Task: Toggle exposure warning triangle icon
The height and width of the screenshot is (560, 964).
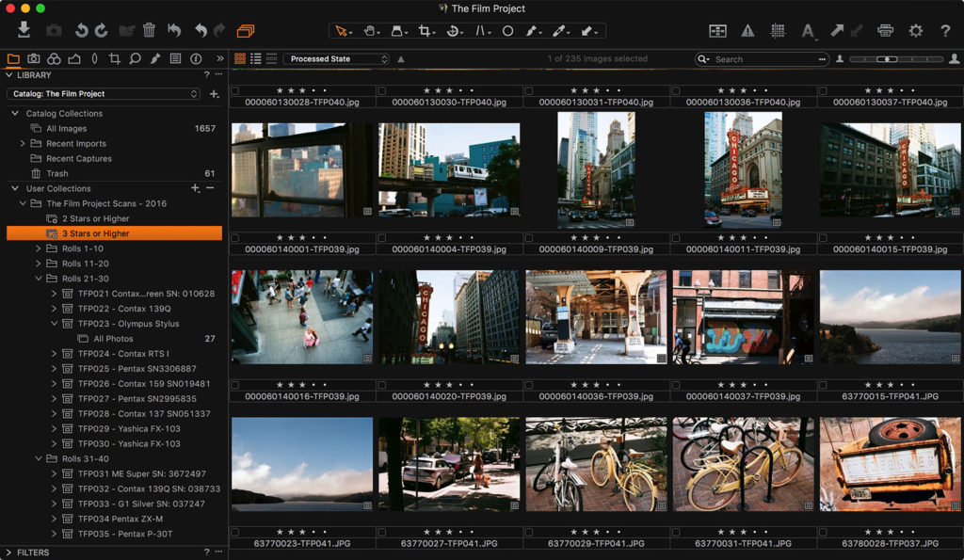Action: [747, 30]
